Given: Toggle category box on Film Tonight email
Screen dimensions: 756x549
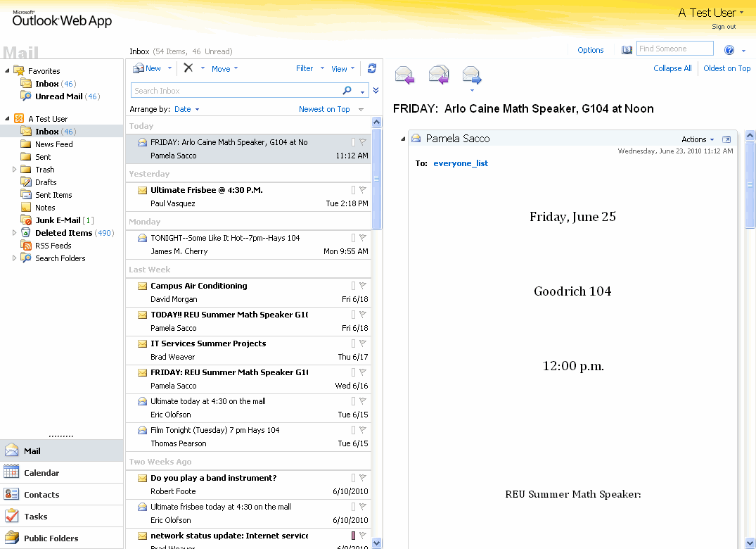Looking at the screenshot, I should point(354,430).
